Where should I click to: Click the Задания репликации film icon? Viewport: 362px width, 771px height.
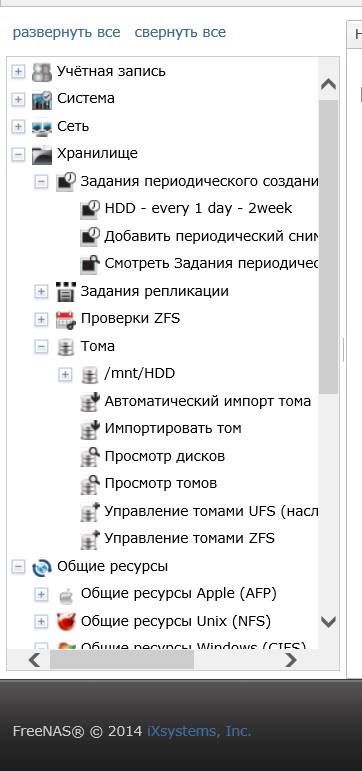(x=65, y=292)
